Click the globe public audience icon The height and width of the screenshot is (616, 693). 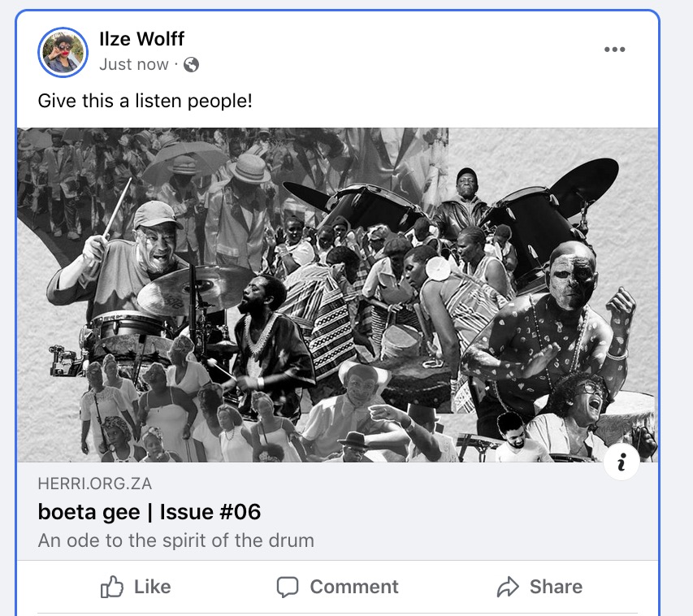[192, 65]
